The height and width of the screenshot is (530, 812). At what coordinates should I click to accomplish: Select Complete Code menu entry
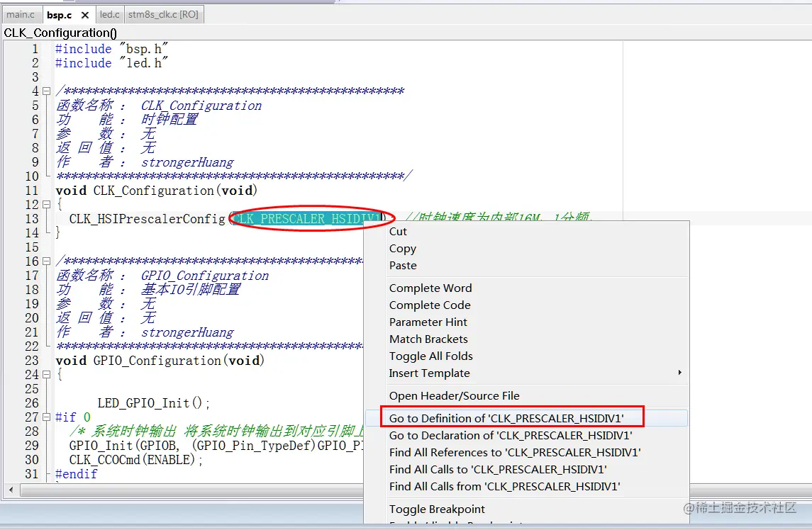[x=527, y=305]
